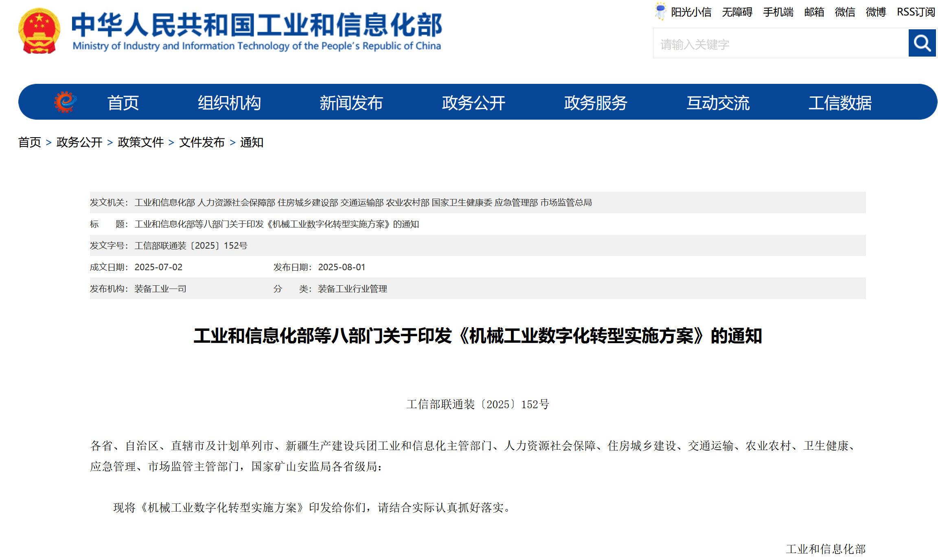938x560 pixels.
Task: Open the 手机端 mobile version link
Action: point(778,12)
